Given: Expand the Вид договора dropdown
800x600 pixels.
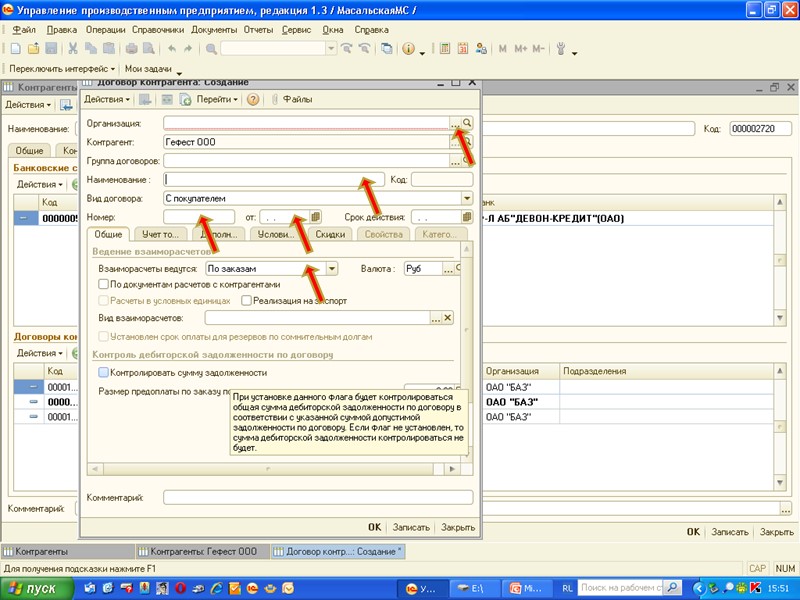Looking at the screenshot, I should [467, 198].
